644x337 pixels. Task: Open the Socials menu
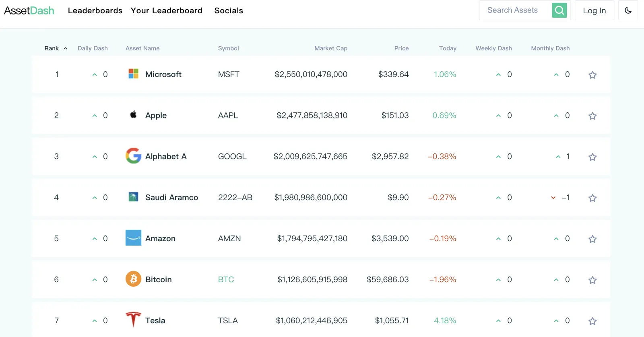click(x=229, y=10)
